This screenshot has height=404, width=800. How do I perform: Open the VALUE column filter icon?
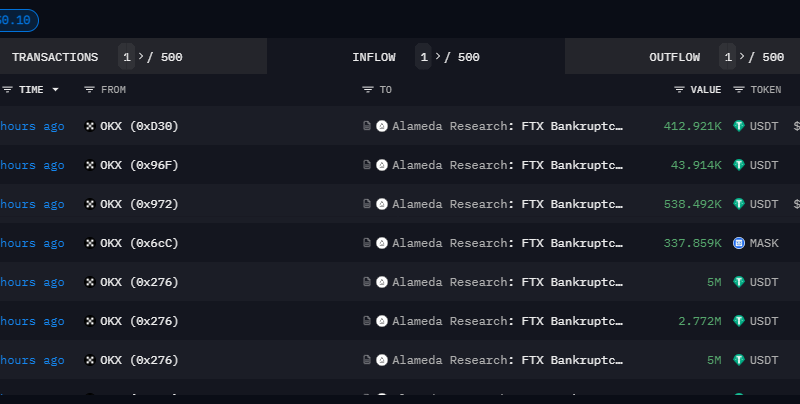pos(679,90)
